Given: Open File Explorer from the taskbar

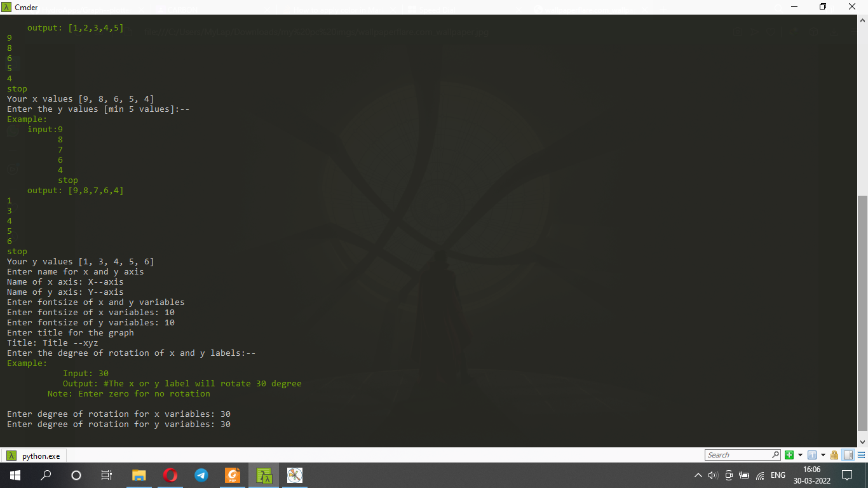Looking at the screenshot, I should (139, 475).
